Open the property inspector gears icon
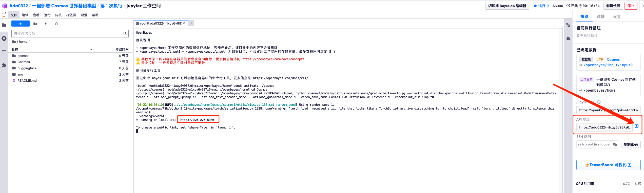 point(568,25)
